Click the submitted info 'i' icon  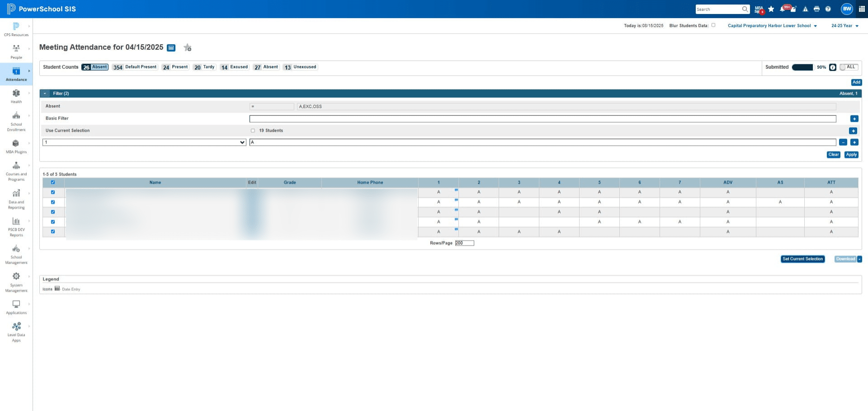pos(833,67)
